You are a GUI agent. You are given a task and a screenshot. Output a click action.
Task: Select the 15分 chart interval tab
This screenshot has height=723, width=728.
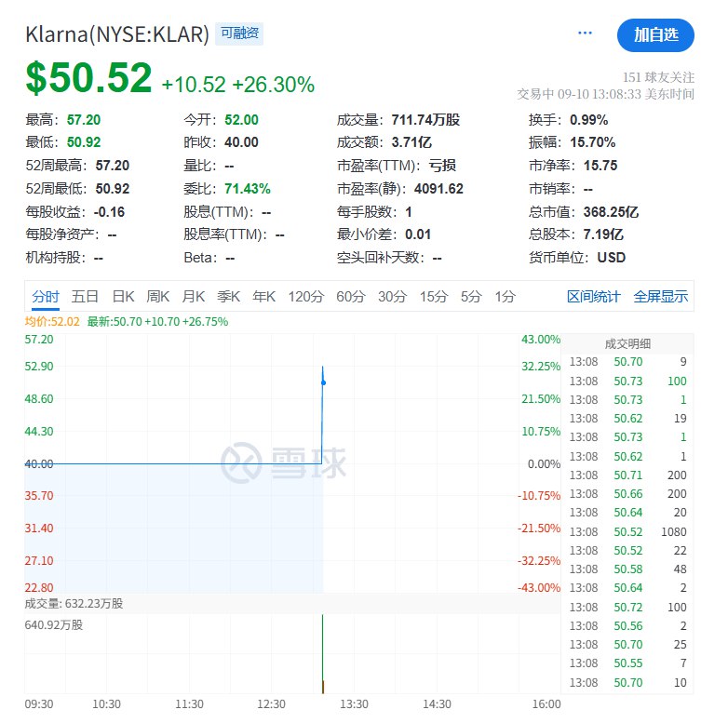[434, 296]
